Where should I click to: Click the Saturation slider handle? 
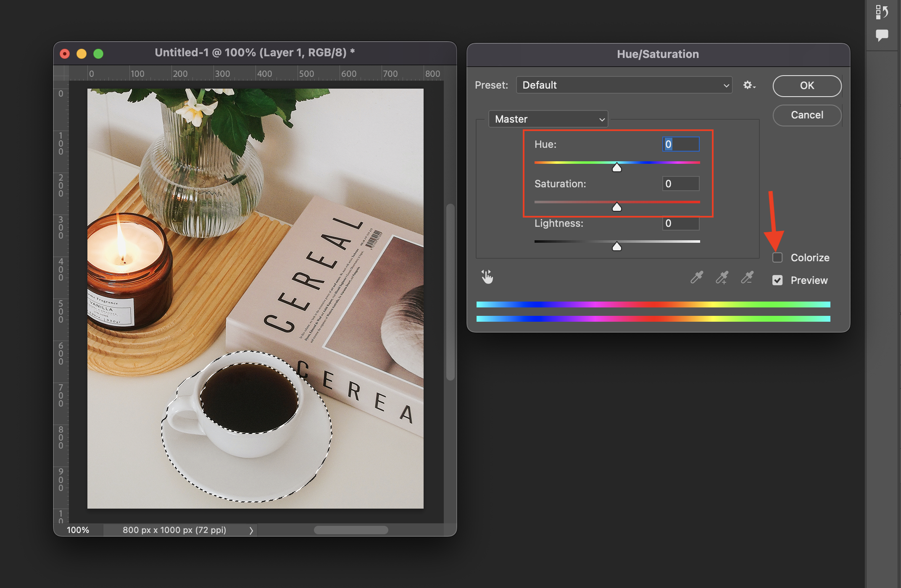[x=616, y=207]
